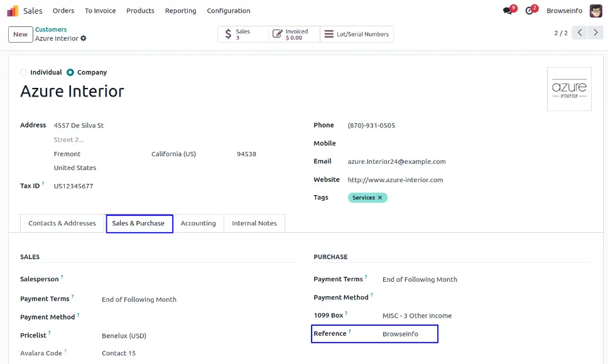This screenshot has width=608, height=364.
Task: Click the Azure Interior company logo image
Action: click(x=569, y=89)
